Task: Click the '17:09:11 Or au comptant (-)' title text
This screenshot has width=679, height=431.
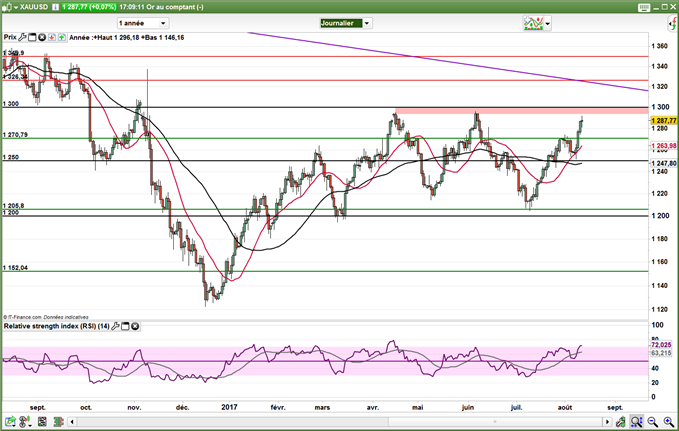Action: point(161,7)
